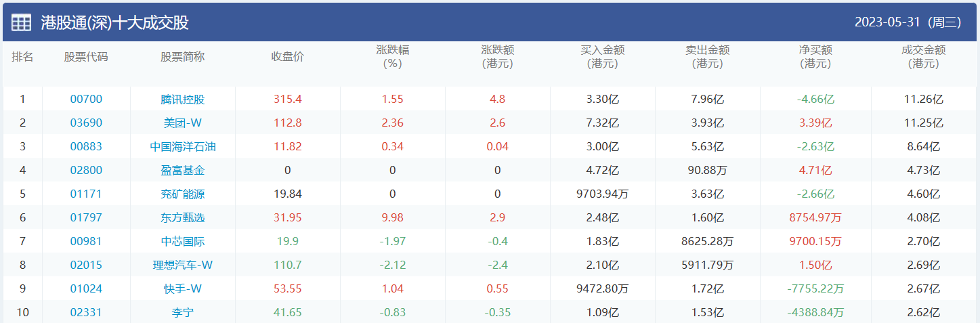Image resolution: width=980 pixels, height=323 pixels.
Task: Click stock code 03690
Action: [86, 123]
